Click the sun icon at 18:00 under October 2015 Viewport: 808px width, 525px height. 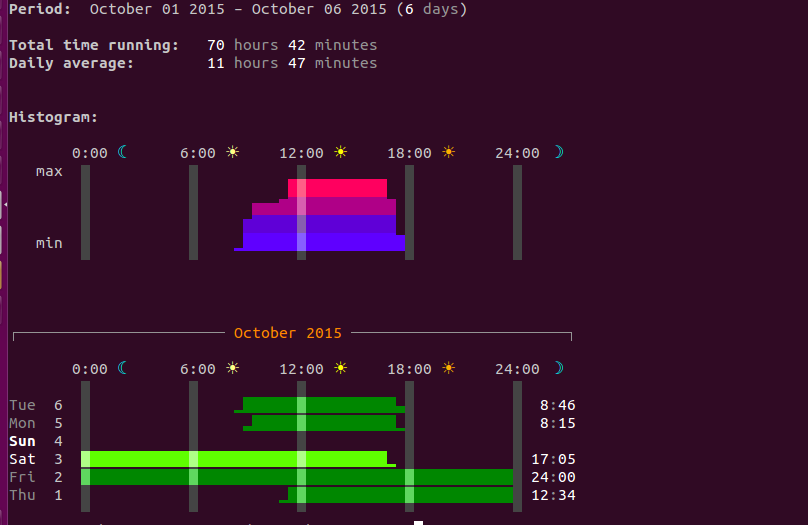(448, 368)
